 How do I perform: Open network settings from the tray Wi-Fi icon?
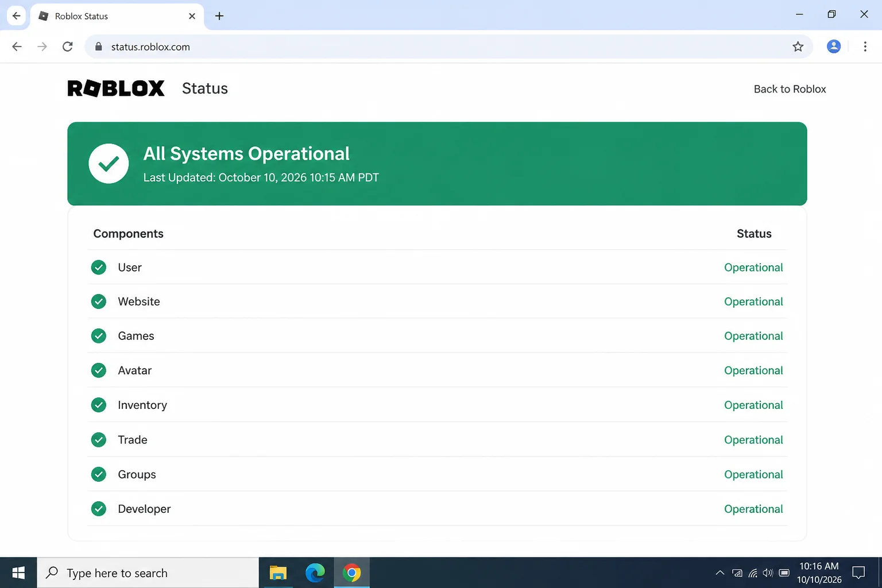point(753,572)
